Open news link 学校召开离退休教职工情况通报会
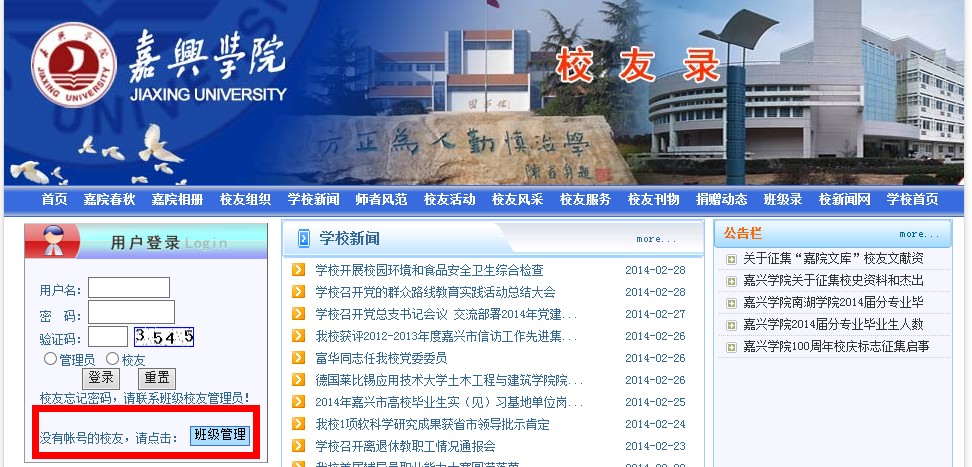The image size is (972, 467). (x=405, y=446)
